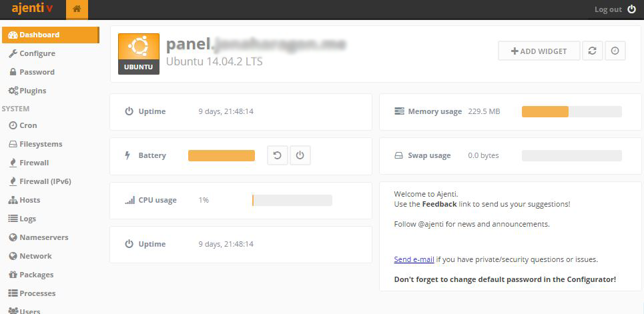Click the Log out power icon
644x314 pixels.
click(631, 9)
